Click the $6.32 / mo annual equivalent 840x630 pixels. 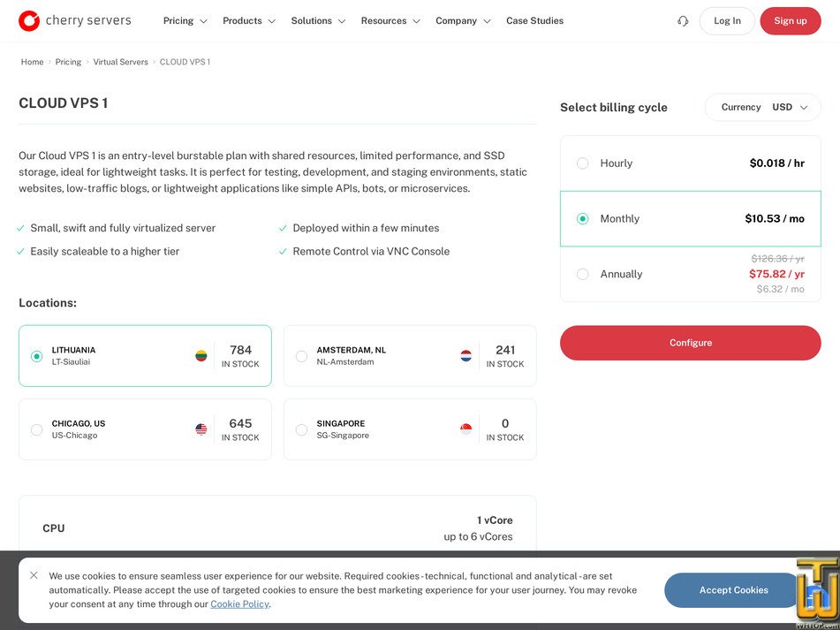point(780,289)
